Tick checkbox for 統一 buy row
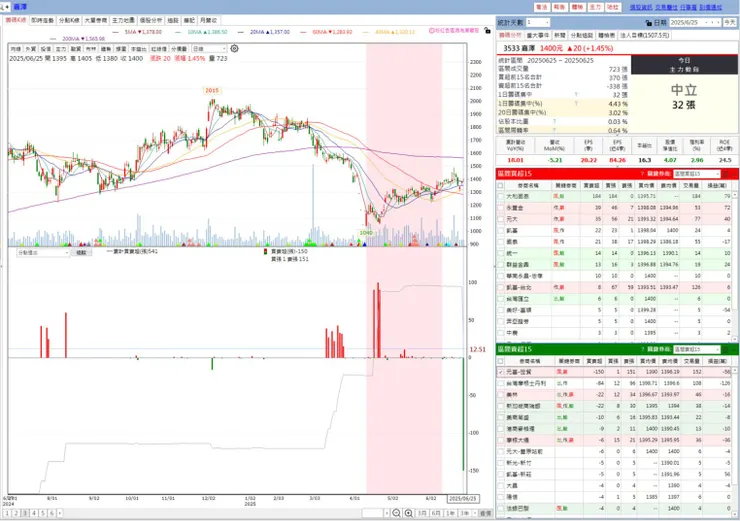This screenshot has height=521, width=740. point(501,253)
